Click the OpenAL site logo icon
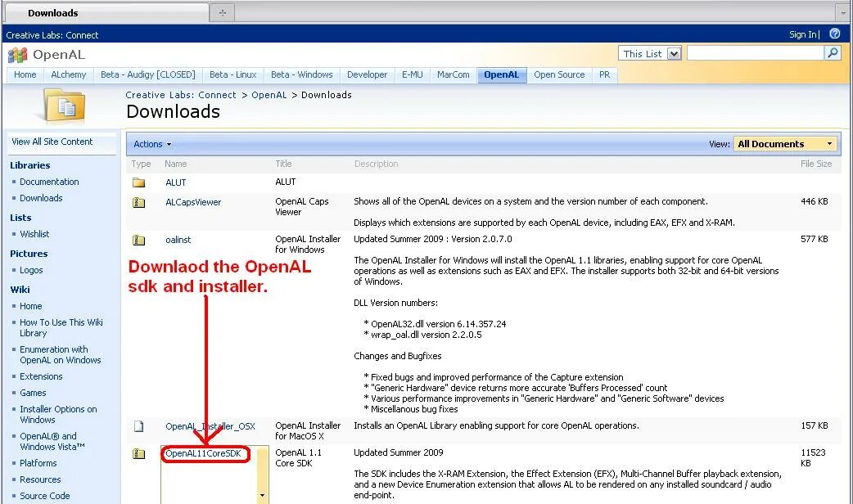 point(17,55)
